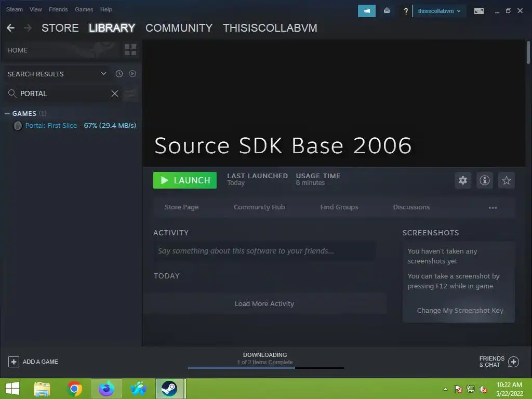
Task: Open the STORE tab
Action: (x=60, y=28)
